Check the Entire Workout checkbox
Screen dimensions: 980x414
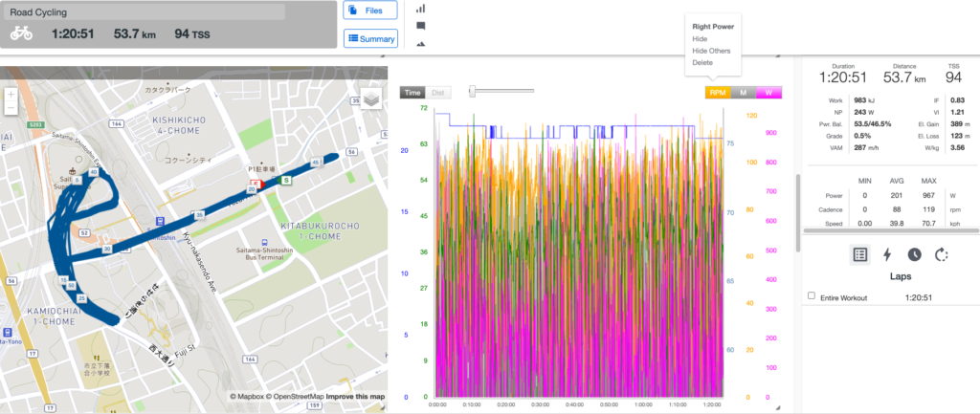point(812,296)
